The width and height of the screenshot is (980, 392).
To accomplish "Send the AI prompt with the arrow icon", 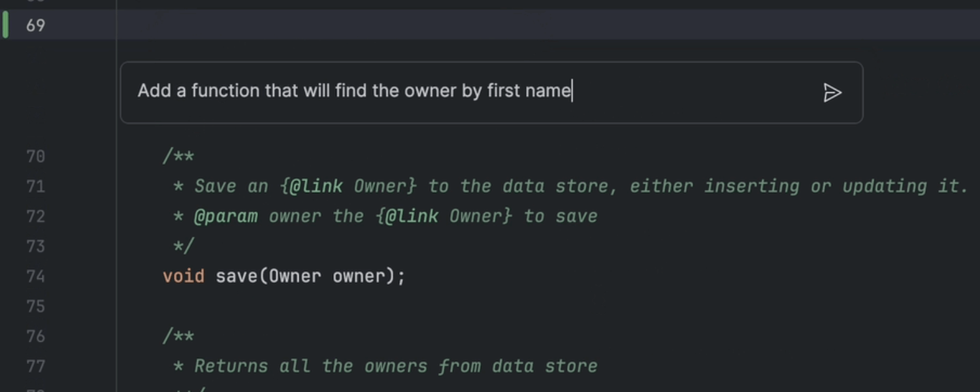I will pos(832,93).
